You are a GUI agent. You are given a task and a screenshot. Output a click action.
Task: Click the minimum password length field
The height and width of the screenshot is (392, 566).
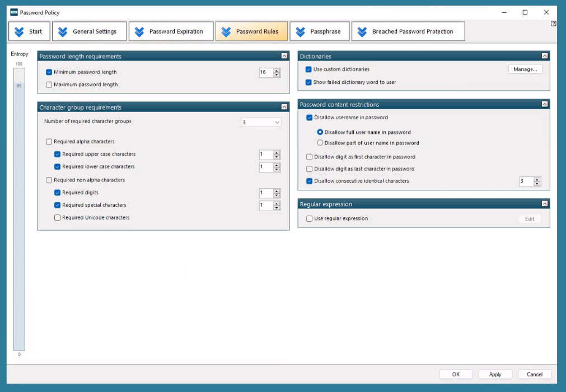266,73
